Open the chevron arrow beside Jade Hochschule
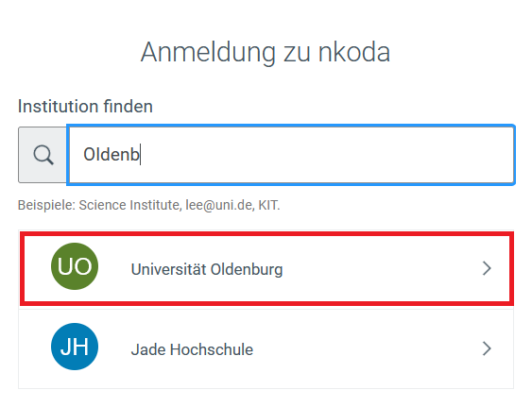Screen dimensions: 532x407 click(487, 348)
